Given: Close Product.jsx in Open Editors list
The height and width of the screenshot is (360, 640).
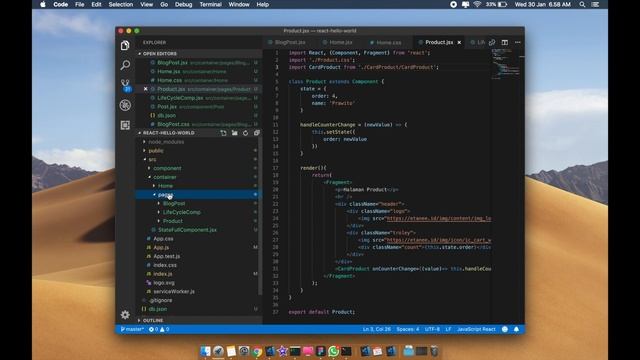Looking at the screenshot, I should point(145,89).
